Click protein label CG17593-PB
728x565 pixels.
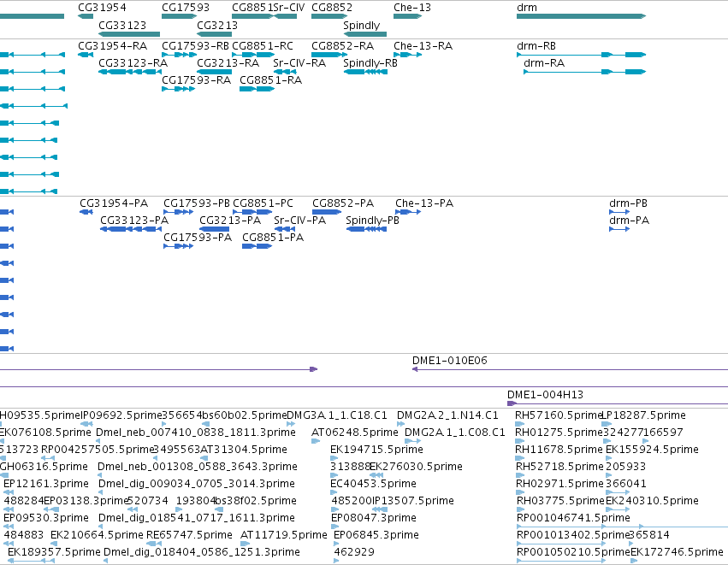point(197,203)
